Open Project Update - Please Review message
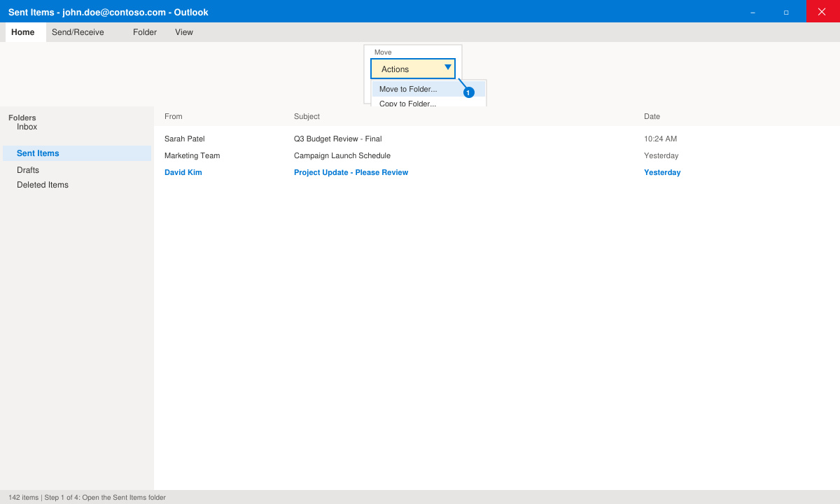This screenshot has width=840, height=504. coord(351,172)
